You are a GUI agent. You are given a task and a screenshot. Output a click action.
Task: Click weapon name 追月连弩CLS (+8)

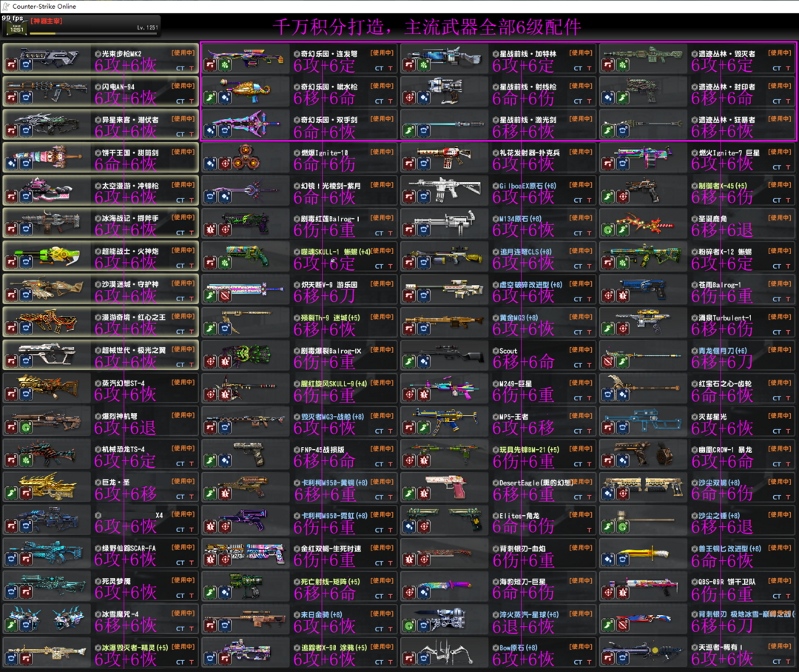coord(525,252)
